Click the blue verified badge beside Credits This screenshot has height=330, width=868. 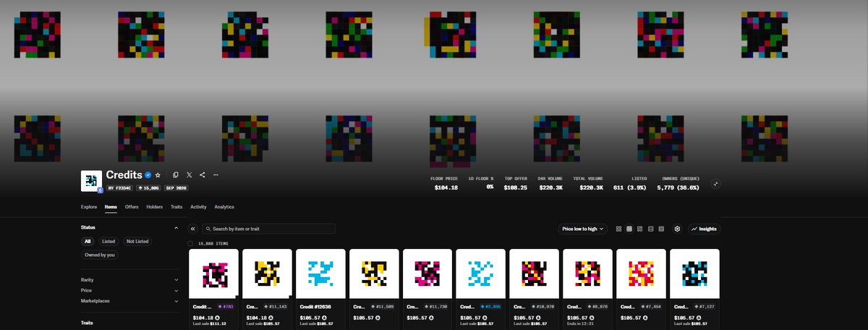(148, 175)
